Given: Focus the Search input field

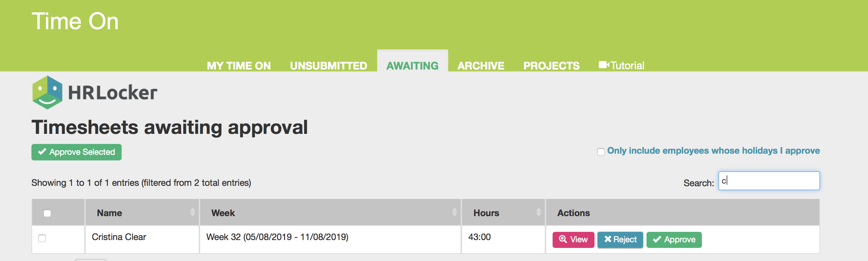Looking at the screenshot, I should (x=769, y=181).
